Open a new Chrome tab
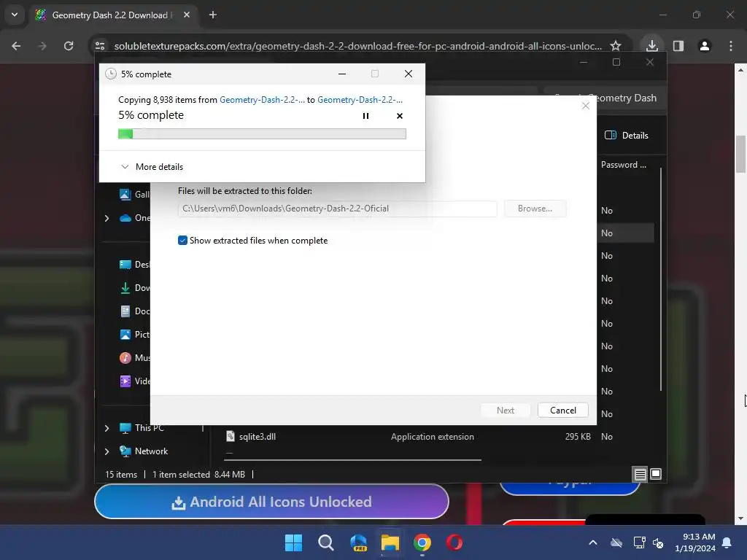 pyautogui.click(x=213, y=15)
